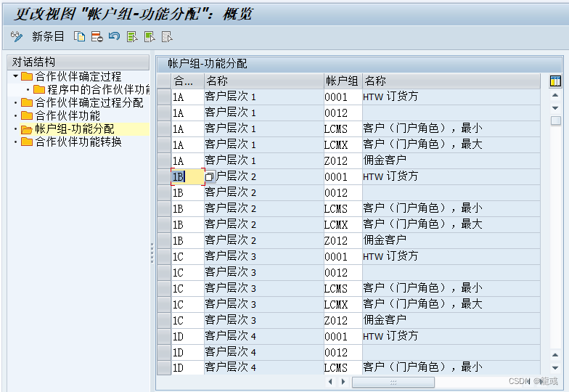The image size is (569, 392).
Task: Click the 合... column header
Action: tap(187, 81)
